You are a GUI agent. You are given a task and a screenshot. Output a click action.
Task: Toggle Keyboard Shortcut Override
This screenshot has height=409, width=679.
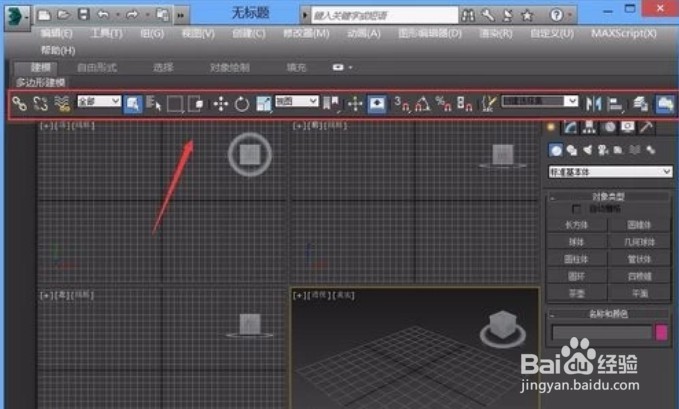(377, 104)
